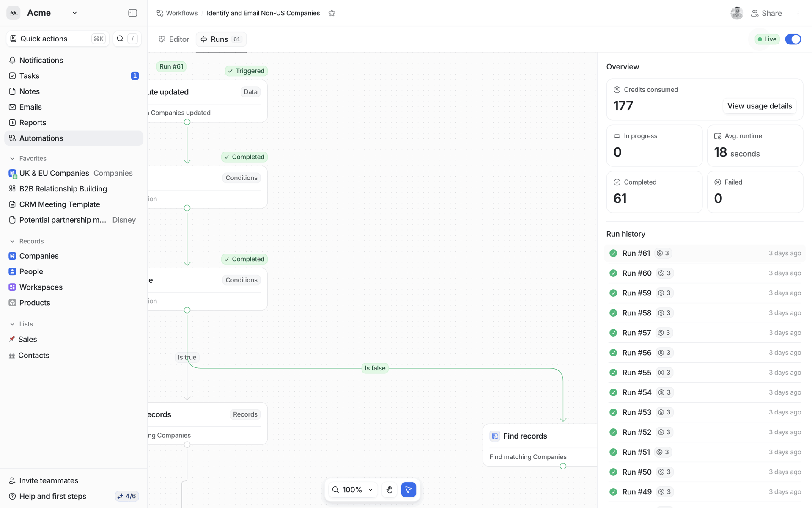Open the 100% zoom level dropdown

353,490
